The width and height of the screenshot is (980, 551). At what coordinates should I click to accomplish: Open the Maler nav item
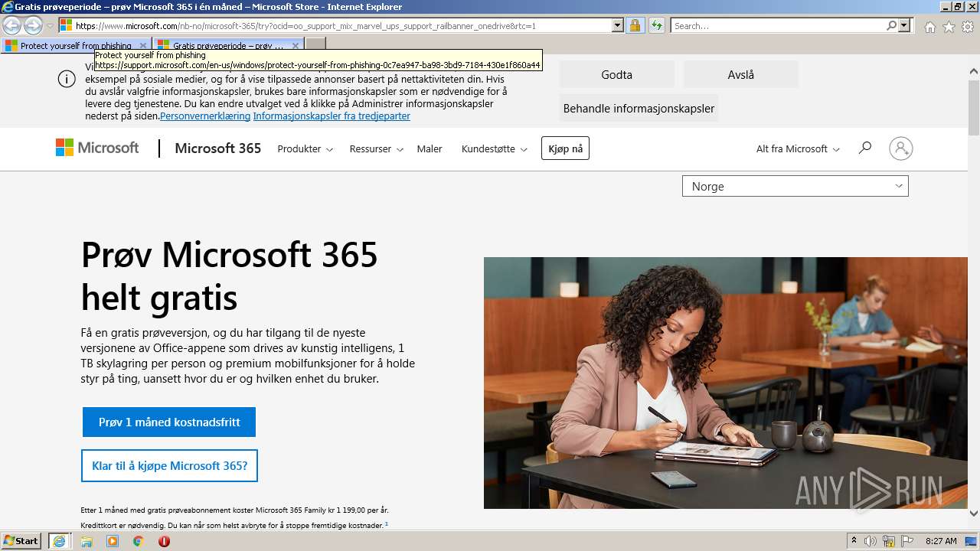[x=430, y=148]
